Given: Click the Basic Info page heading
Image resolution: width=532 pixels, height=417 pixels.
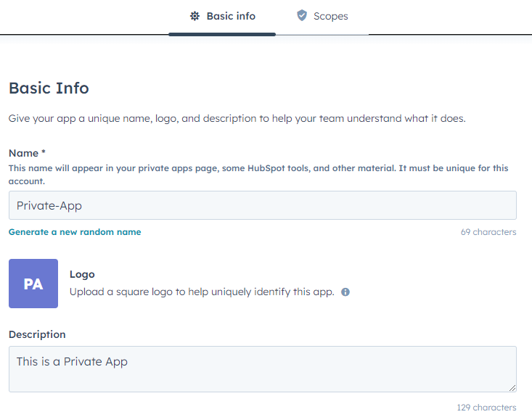Looking at the screenshot, I should (x=49, y=88).
